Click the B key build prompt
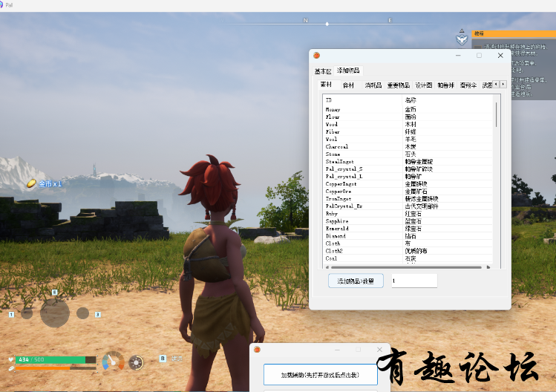This screenshot has width=556, height=392. tap(163, 359)
